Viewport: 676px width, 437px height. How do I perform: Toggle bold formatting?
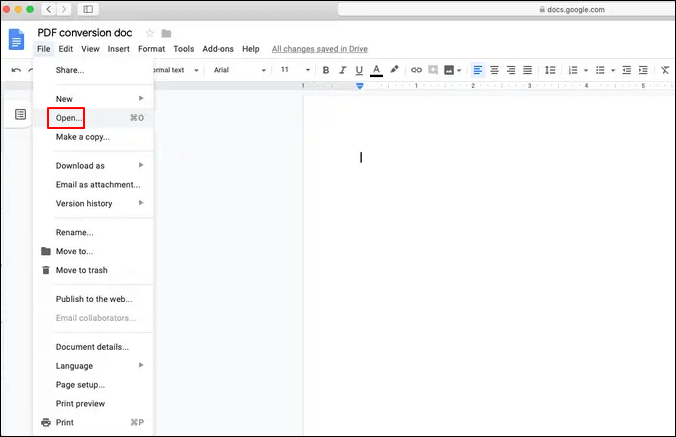(x=326, y=70)
